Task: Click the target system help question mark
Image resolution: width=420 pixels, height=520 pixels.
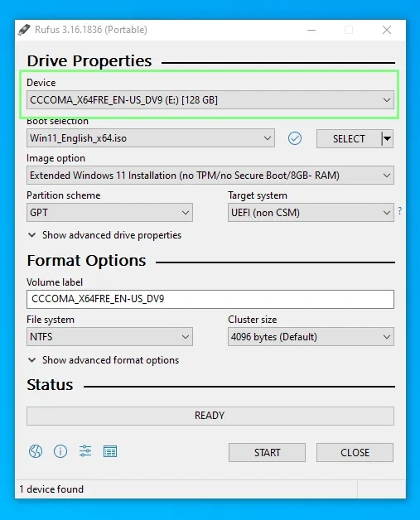Action: coord(400,210)
